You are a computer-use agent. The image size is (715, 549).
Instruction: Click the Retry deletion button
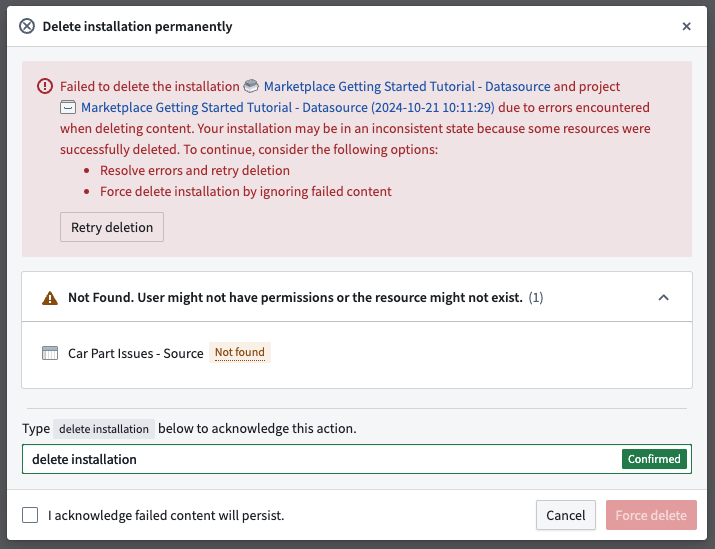click(112, 227)
